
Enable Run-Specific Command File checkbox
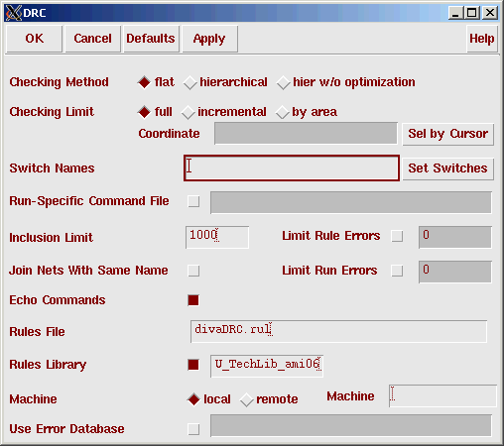(x=193, y=201)
